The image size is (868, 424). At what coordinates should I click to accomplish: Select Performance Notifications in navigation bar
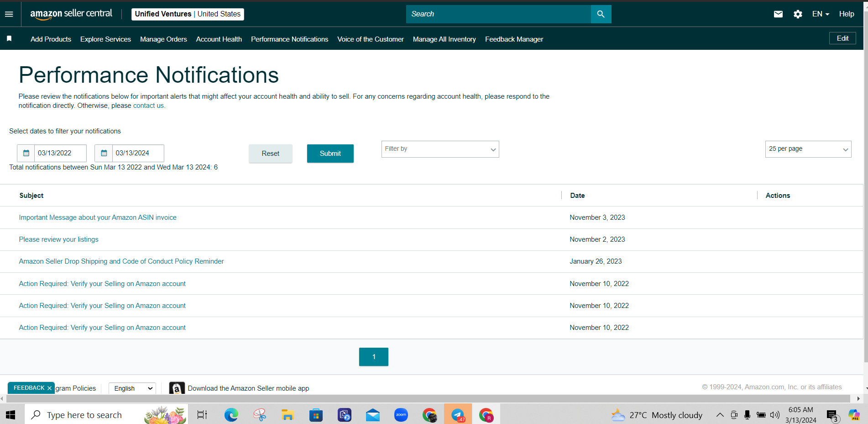[289, 39]
